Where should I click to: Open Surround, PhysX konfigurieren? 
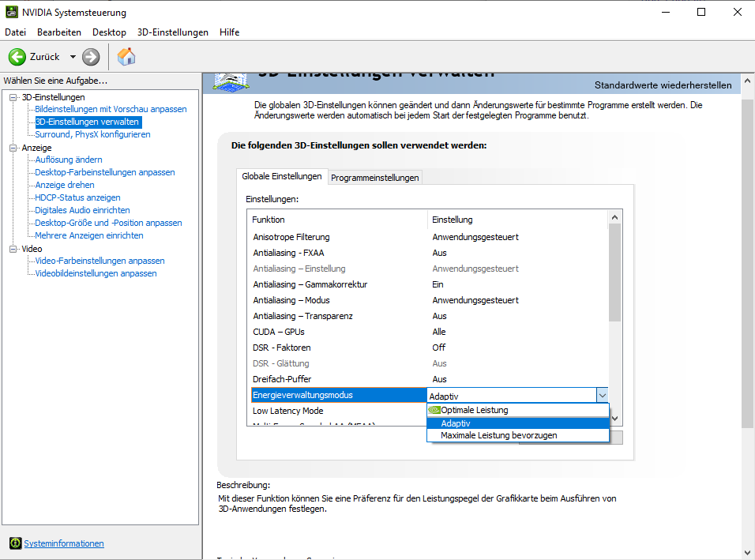pyautogui.click(x=92, y=134)
